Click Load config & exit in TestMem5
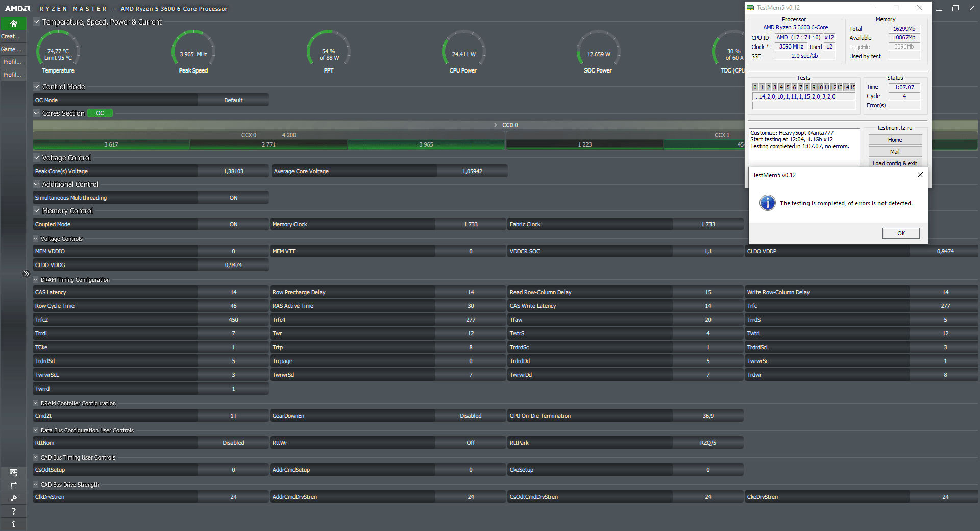This screenshot has height=531, width=980. tap(895, 163)
